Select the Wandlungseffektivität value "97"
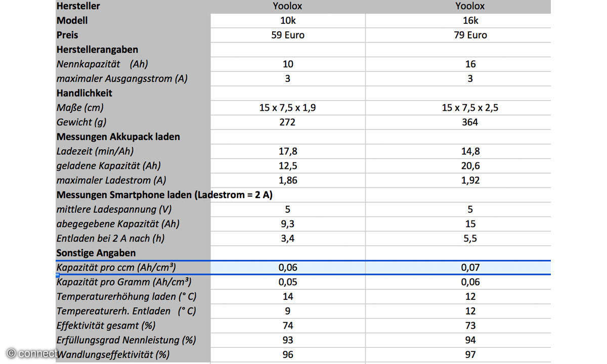The image size is (607, 364). (x=470, y=354)
